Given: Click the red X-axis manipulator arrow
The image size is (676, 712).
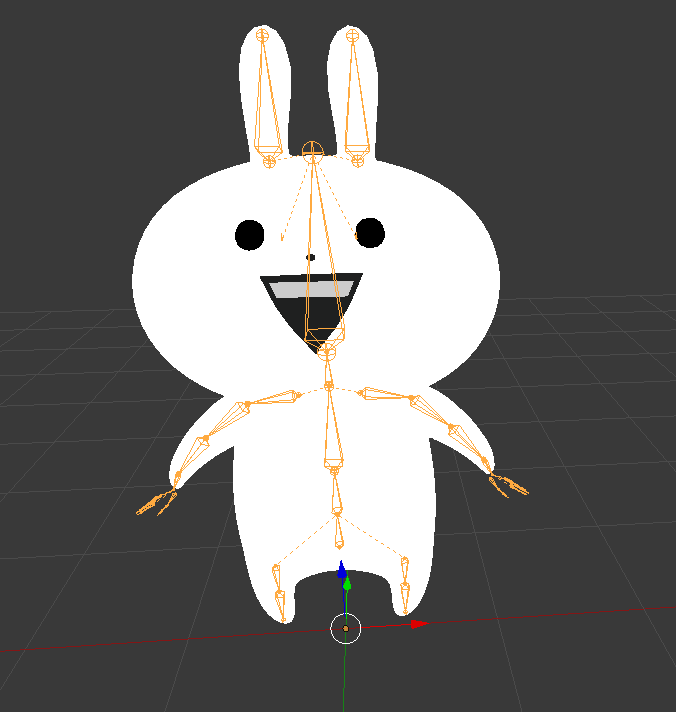Looking at the screenshot, I should coord(419,624).
